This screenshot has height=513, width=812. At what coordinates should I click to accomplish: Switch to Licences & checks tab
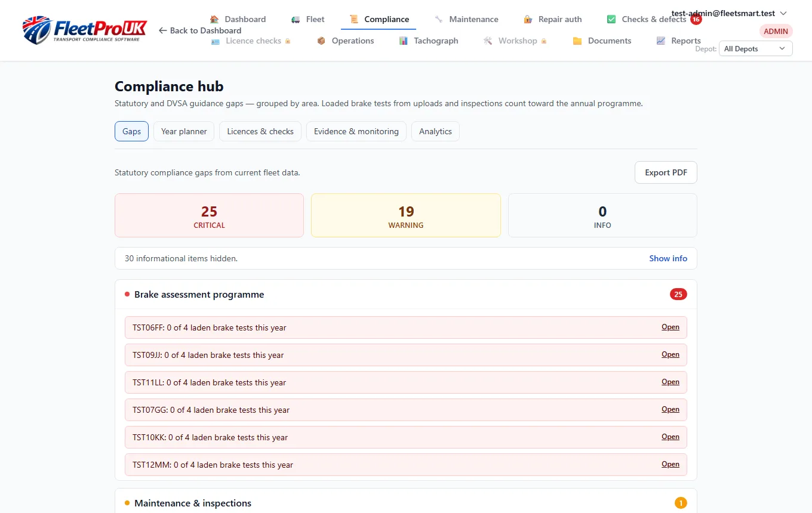click(x=260, y=131)
